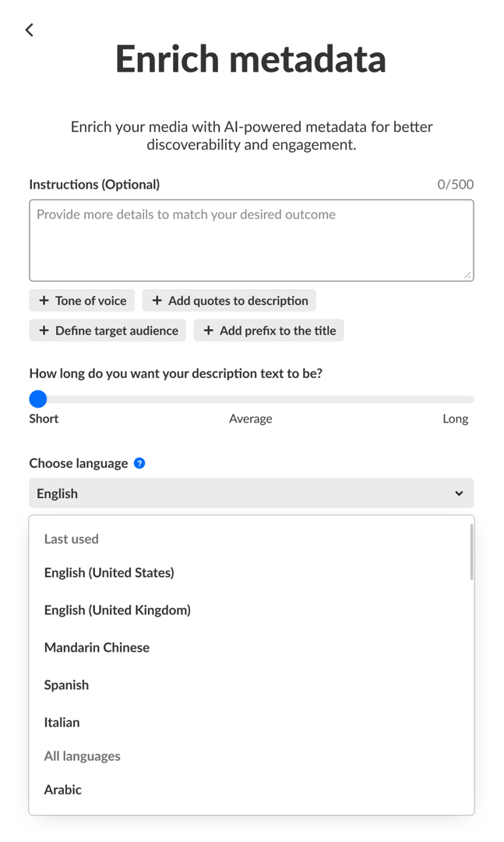Click plus icon on Define target audience
The height and width of the screenshot is (842, 504).
[44, 331]
